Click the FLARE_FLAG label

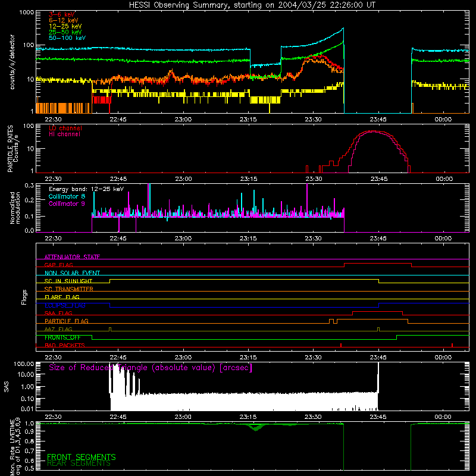coord(62,297)
